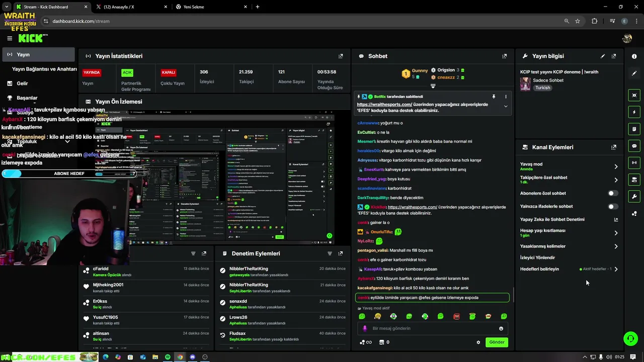Filter the Denetim Eylemleri list
This screenshot has height=362, width=644.
click(x=330, y=253)
